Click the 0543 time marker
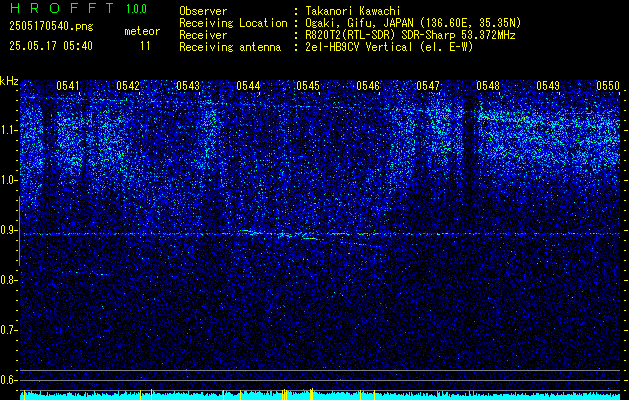Viewport: 629px width, 400px height. pyautogui.click(x=188, y=86)
